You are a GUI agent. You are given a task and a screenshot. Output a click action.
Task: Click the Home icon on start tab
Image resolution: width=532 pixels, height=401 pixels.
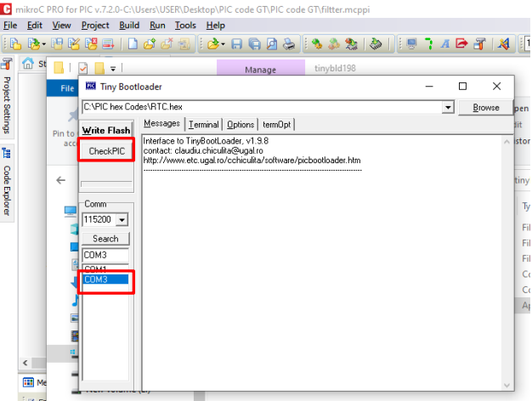tap(28, 64)
